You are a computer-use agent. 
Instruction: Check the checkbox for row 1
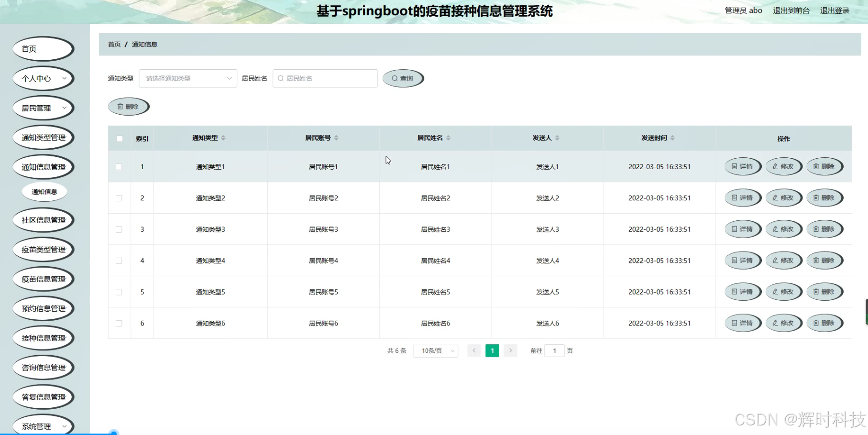coord(119,167)
